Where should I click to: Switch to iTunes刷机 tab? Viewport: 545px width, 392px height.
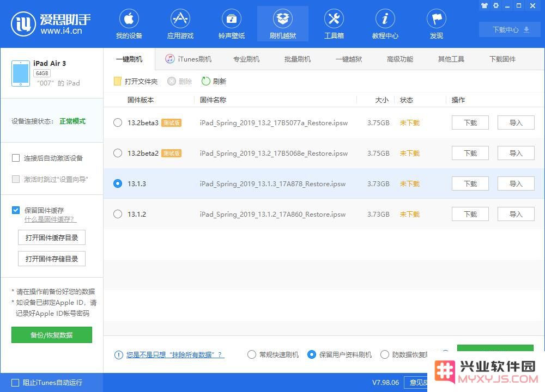pyautogui.click(x=188, y=59)
